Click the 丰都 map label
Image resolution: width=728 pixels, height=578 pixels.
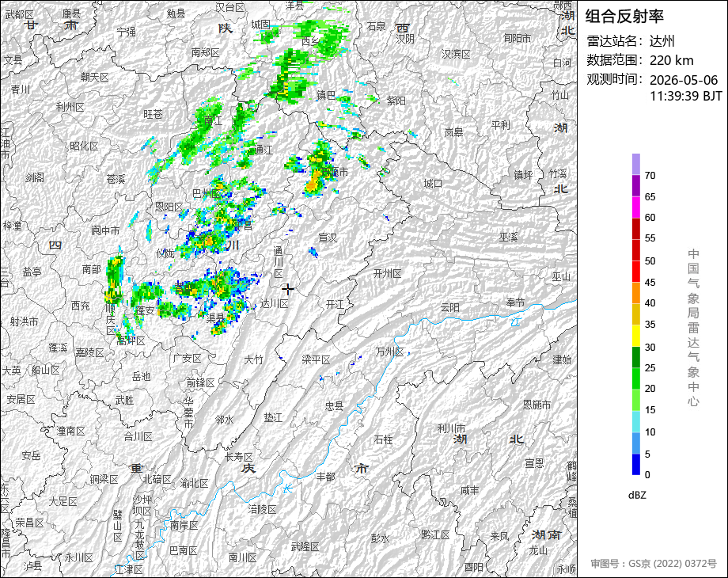pos(325,477)
